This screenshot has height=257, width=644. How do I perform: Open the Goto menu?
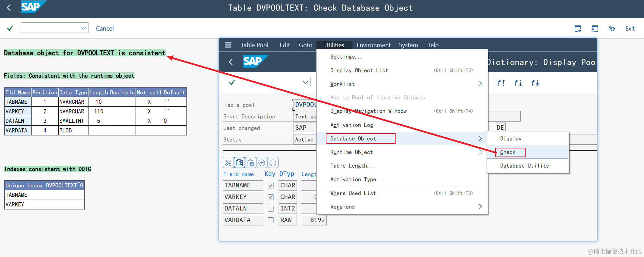305,45
